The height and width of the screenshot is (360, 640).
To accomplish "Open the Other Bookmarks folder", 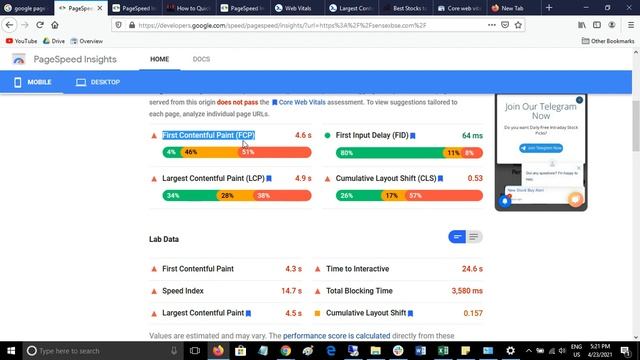I will tap(608, 41).
